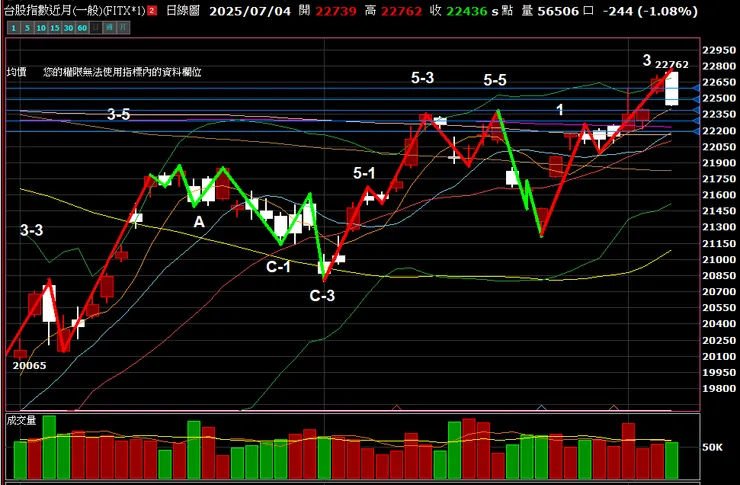
Task: Click the 日線圖 chart type label
Action: 183,10
